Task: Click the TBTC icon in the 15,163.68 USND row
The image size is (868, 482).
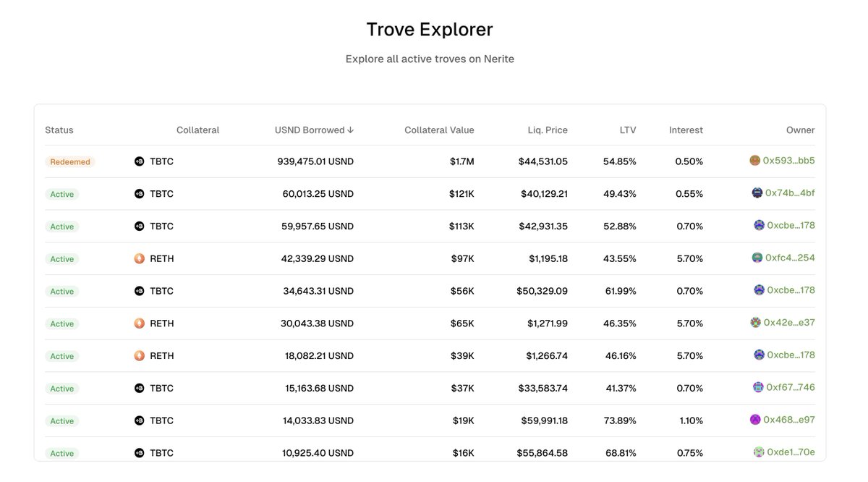Action: (x=140, y=388)
